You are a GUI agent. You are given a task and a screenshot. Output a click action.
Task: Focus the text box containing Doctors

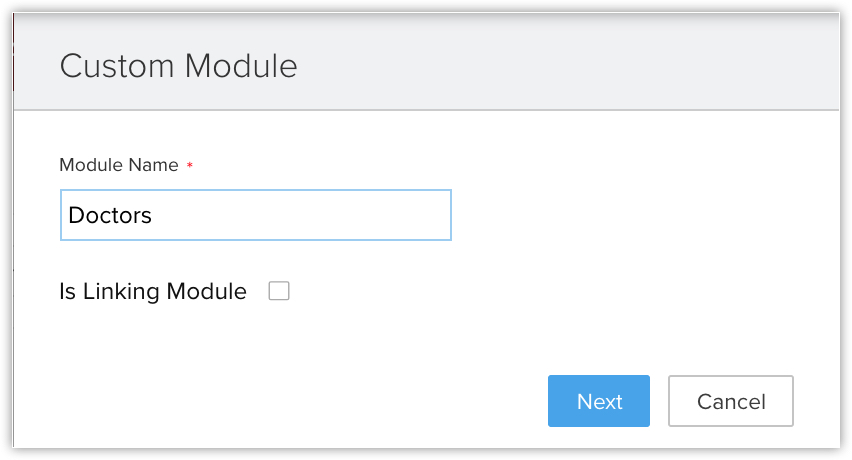click(x=255, y=215)
